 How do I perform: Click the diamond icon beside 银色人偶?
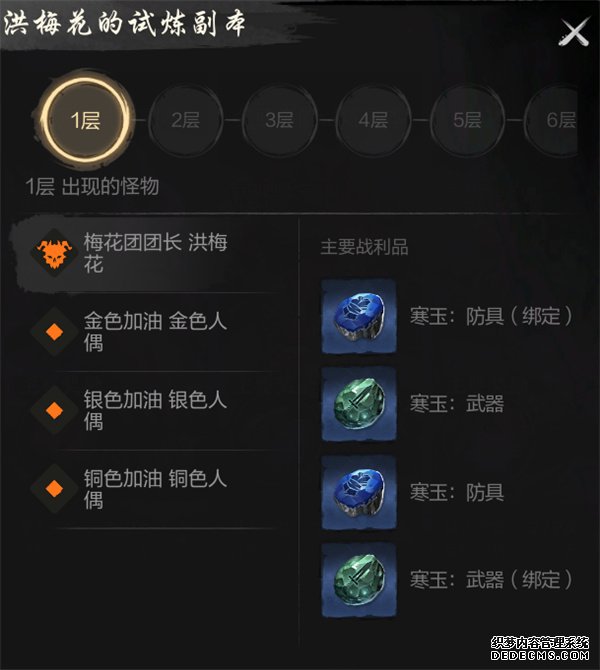(x=54, y=410)
